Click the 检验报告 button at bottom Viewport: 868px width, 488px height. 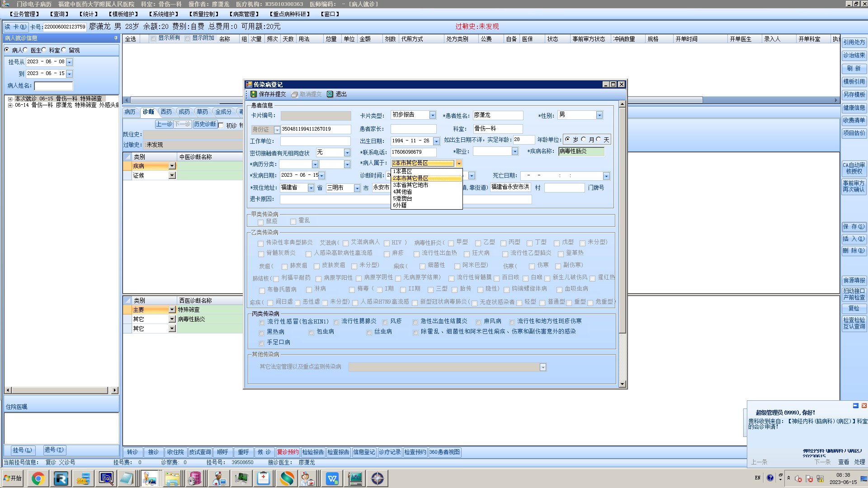(313, 452)
